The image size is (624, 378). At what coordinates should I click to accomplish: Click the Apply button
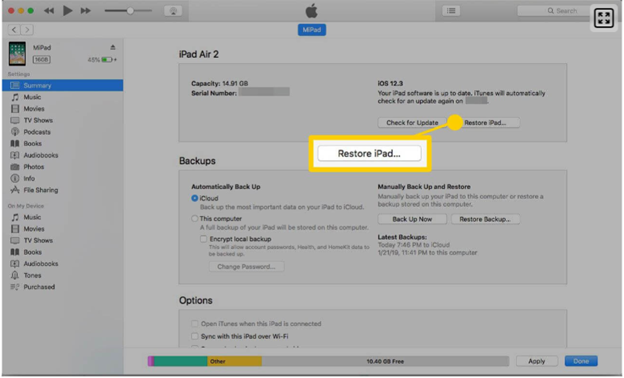pyautogui.click(x=536, y=361)
